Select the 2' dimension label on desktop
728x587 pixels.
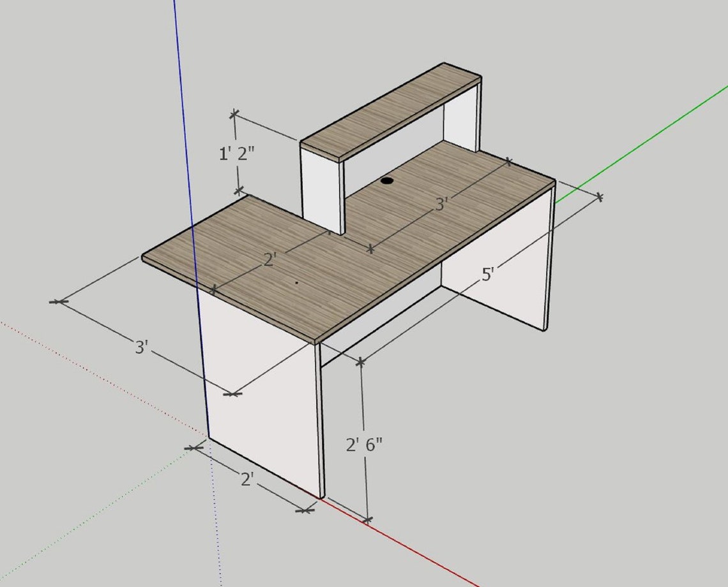pos(269,259)
